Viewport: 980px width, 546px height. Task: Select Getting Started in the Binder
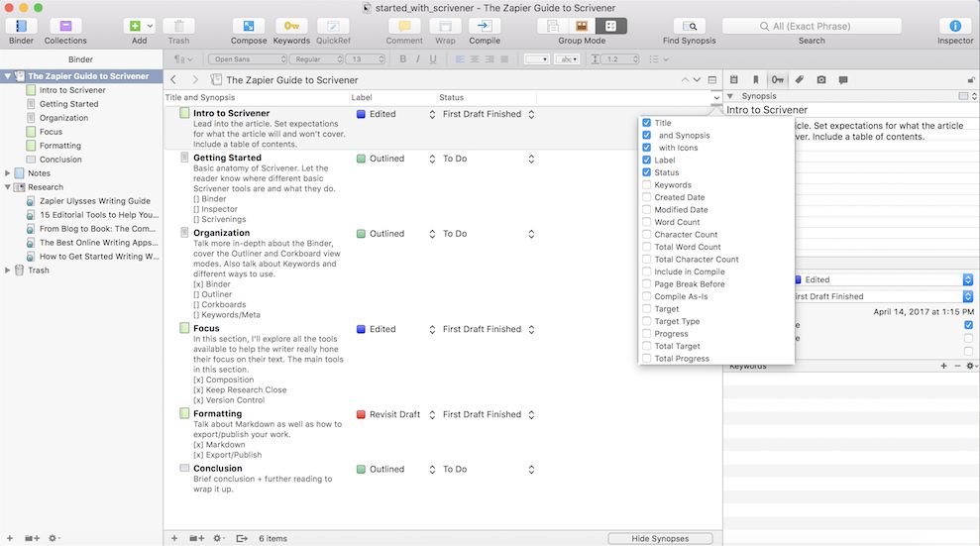click(x=68, y=104)
